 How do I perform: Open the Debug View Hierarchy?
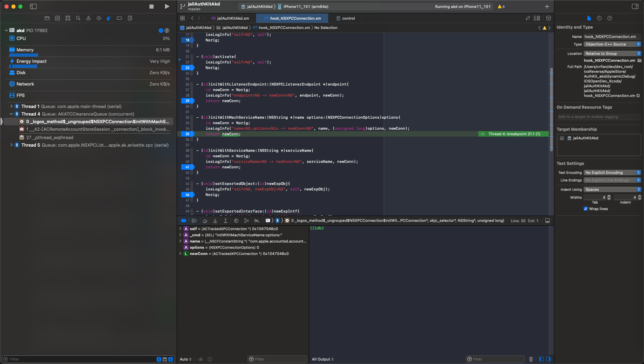tap(236, 220)
